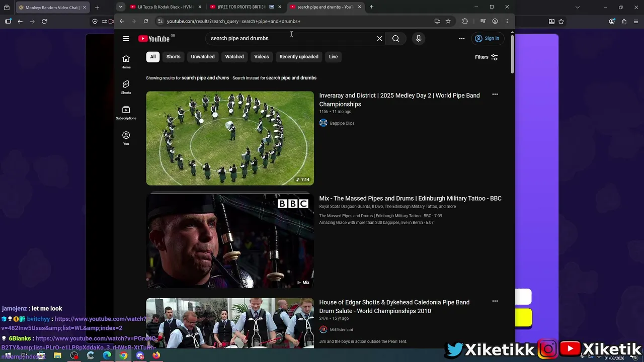Submit search with the magnifying glass button

[x=396, y=39]
